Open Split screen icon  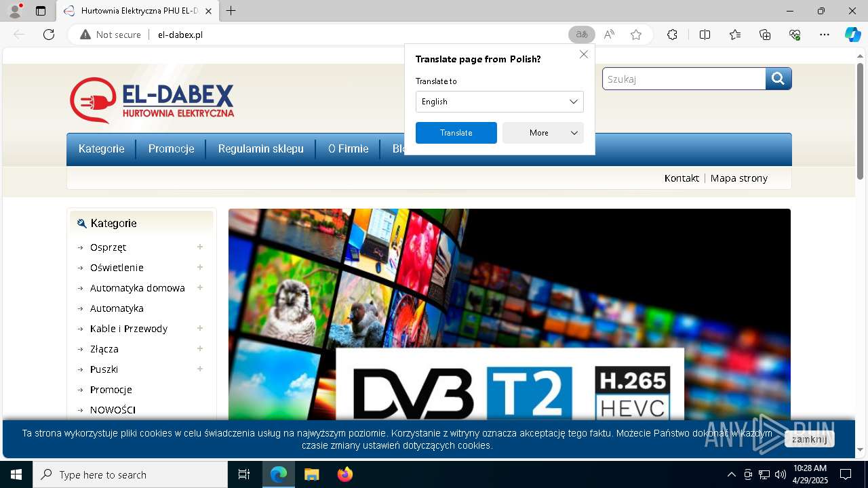tap(705, 35)
